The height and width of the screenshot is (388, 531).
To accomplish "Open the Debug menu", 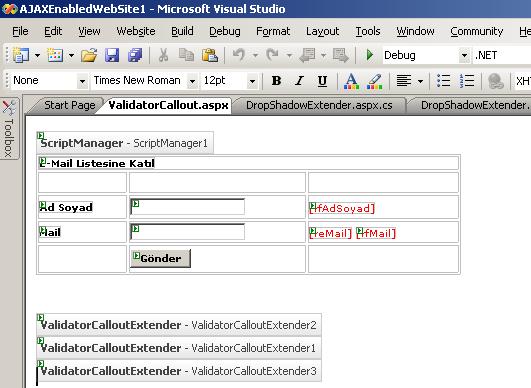I will (x=225, y=31).
